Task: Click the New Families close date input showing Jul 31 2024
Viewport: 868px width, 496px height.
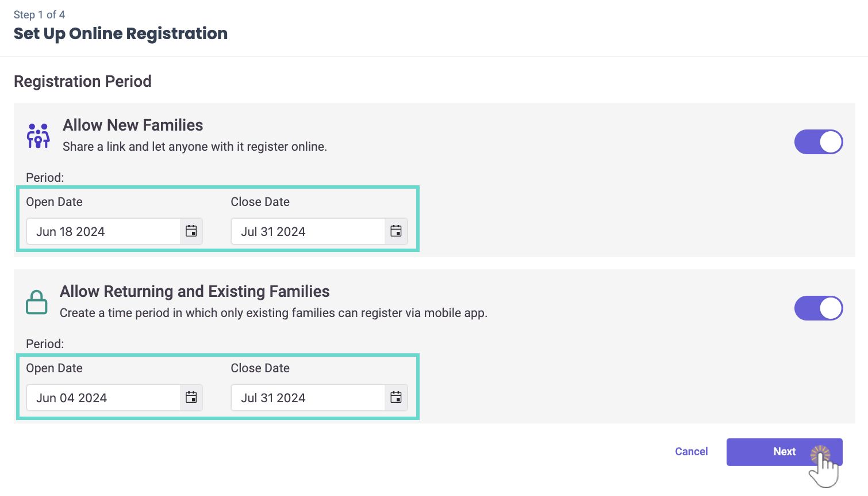Action: click(x=308, y=231)
